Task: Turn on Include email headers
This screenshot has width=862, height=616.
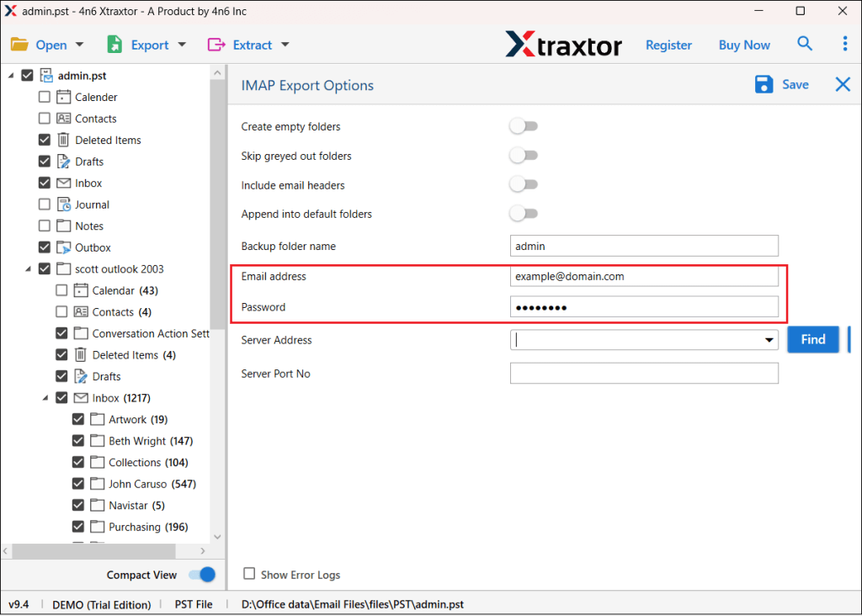Action: click(523, 184)
